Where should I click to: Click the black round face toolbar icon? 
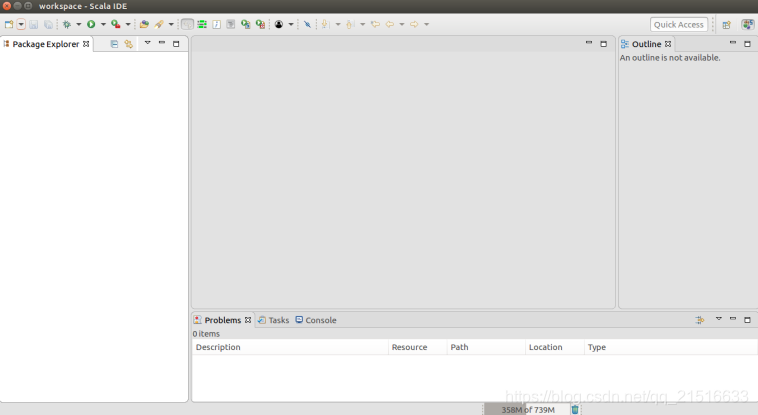click(279, 24)
